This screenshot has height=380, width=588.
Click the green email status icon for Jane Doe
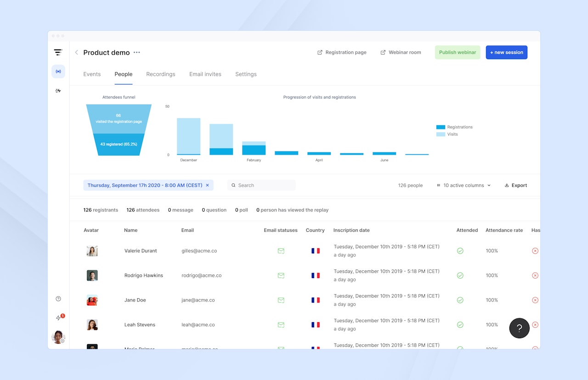click(x=281, y=300)
